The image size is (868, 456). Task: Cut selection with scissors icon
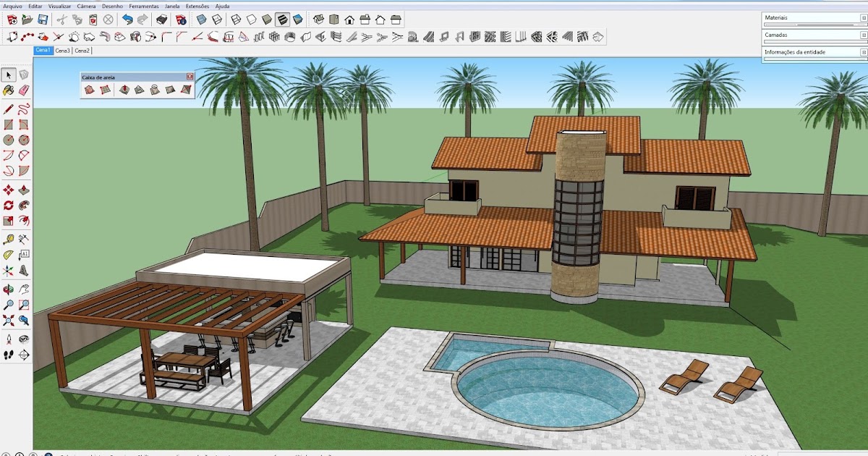(x=61, y=20)
